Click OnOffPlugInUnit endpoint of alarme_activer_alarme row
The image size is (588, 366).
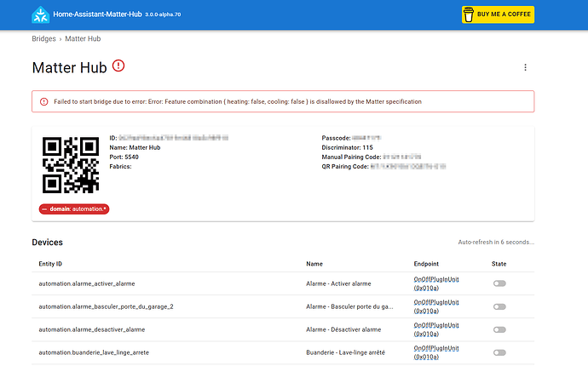pos(436,283)
